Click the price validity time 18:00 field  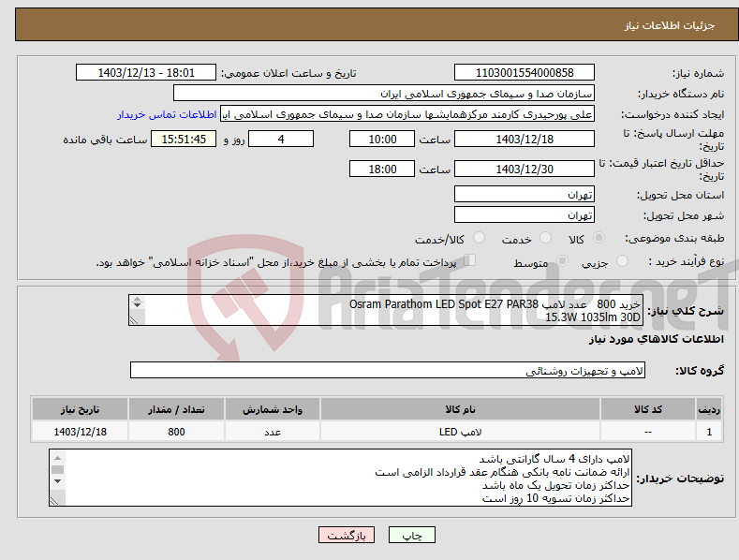(382, 169)
